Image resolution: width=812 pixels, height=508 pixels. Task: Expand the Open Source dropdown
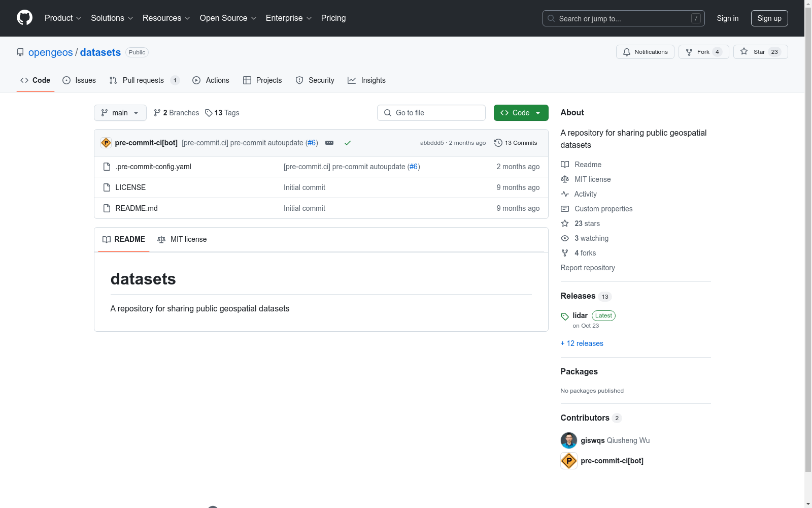[228, 18]
